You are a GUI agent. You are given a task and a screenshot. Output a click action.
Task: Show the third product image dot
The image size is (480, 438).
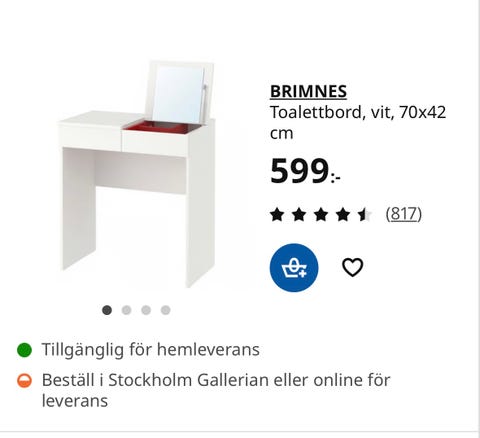click(x=146, y=310)
